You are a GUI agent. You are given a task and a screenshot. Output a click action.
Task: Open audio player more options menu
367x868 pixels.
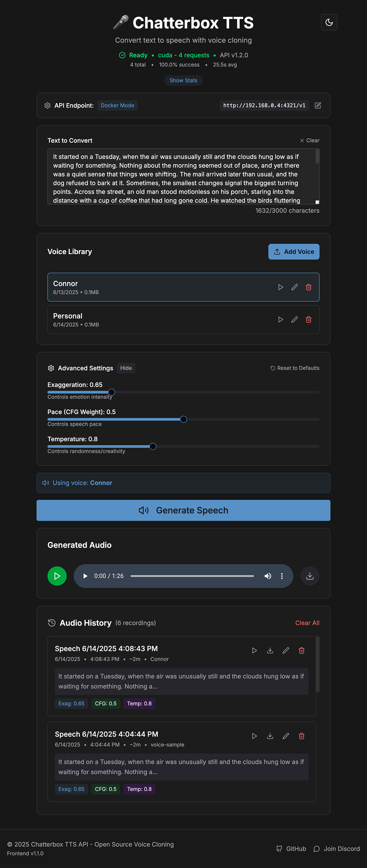[x=282, y=576]
